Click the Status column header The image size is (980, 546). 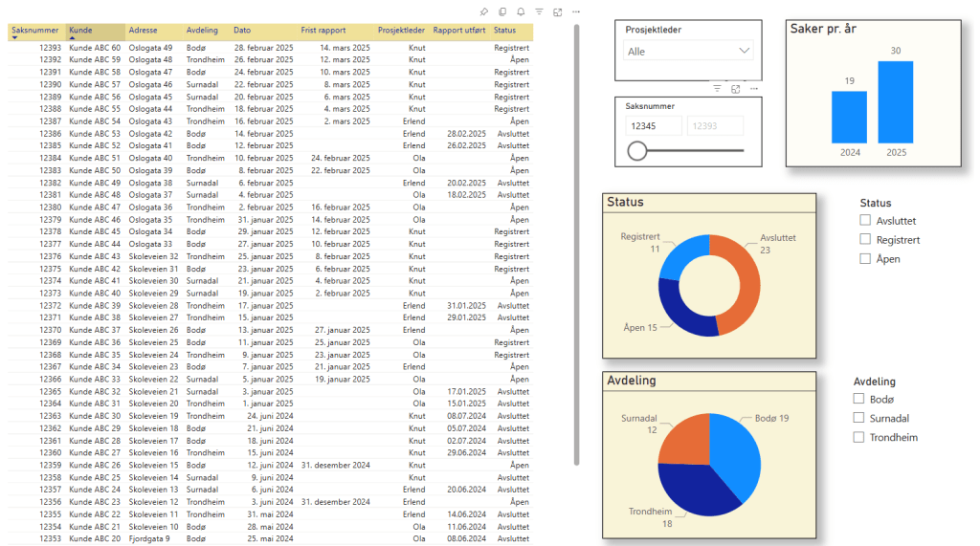[504, 31]
